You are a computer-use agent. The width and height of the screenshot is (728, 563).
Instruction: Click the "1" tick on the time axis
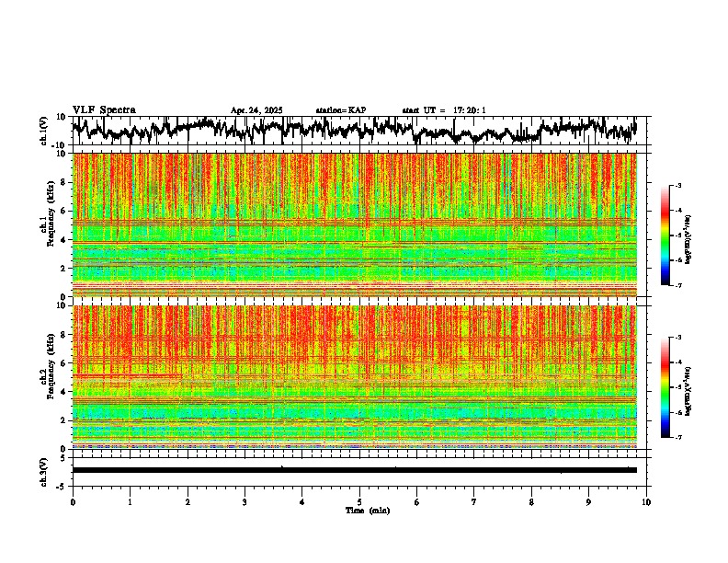[x=130, y=502]
